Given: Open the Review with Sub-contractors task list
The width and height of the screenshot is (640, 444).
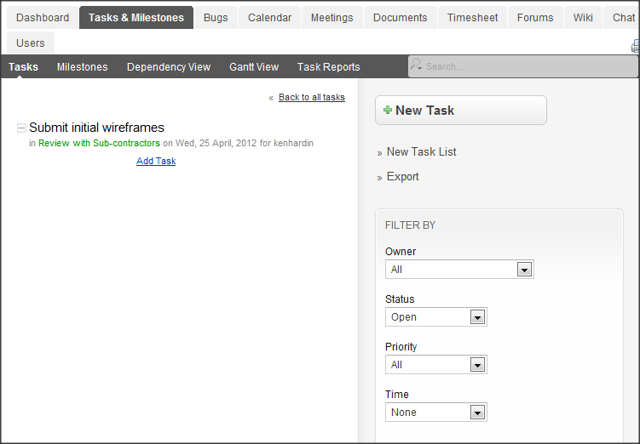Looking at the screenshot, I should point(99,143).
